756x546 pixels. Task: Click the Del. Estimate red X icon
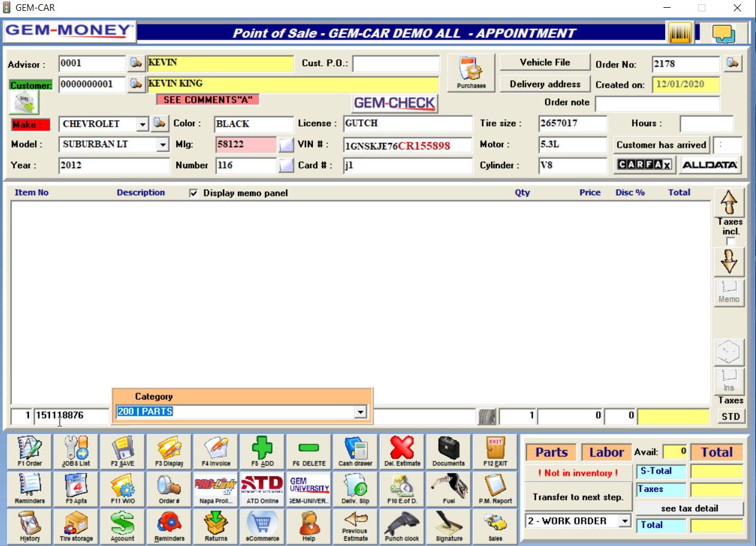point(402,452)
